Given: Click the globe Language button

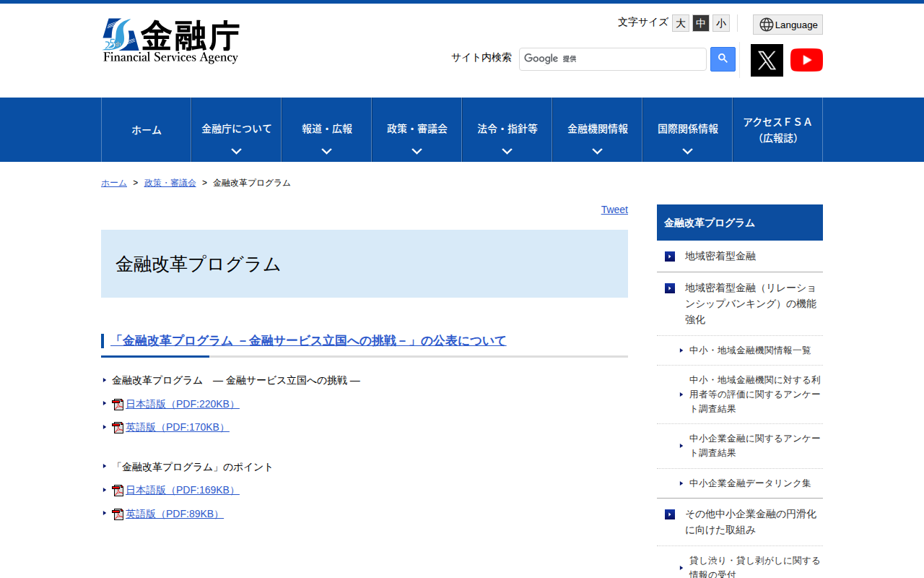Looking at the screenshot, I should tap(788, 25).
